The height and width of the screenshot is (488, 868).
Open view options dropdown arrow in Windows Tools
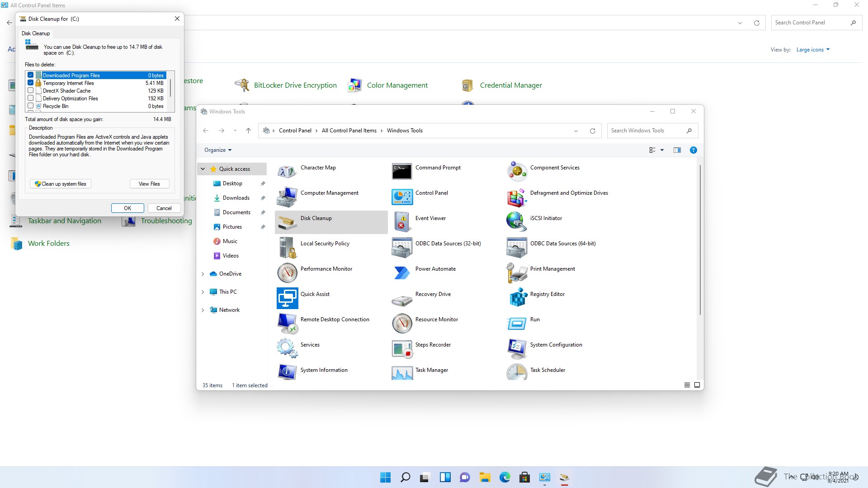tap(662, 150)
